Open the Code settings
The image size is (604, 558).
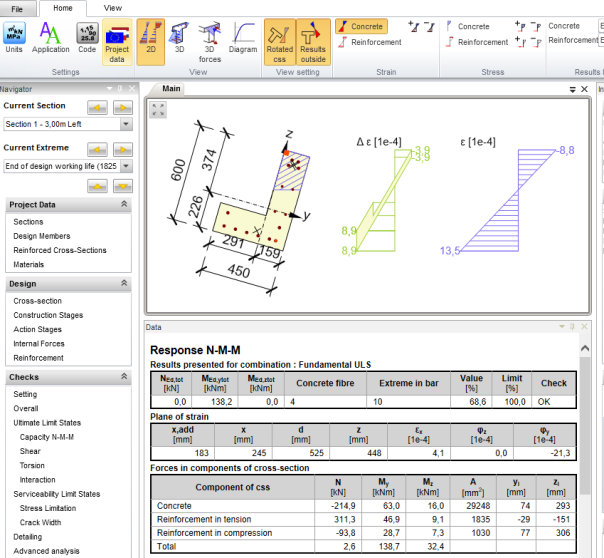tap(87, 36)
